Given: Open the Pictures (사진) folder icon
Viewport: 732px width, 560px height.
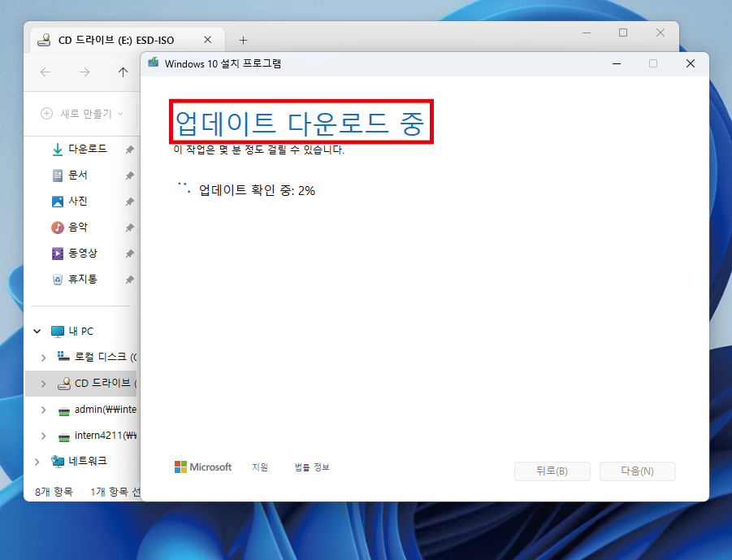Looking at the screenshot, I should pos(58,202).
